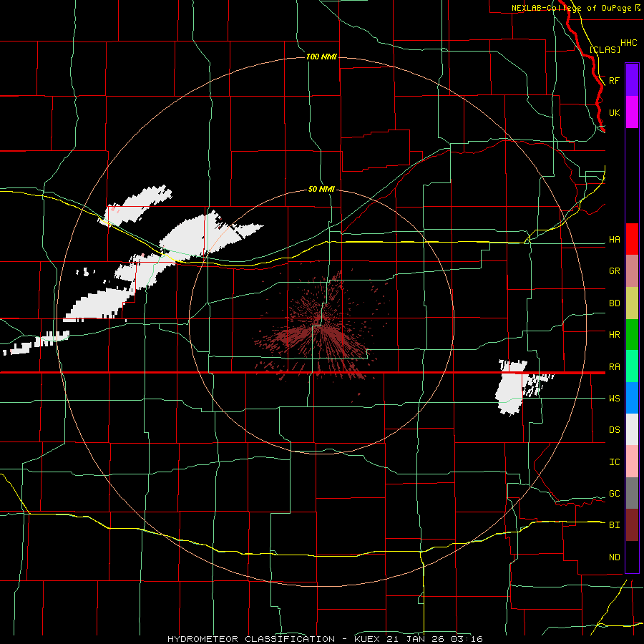
Task: Click the IC pink legend swatch
Action: click(632, 462)
